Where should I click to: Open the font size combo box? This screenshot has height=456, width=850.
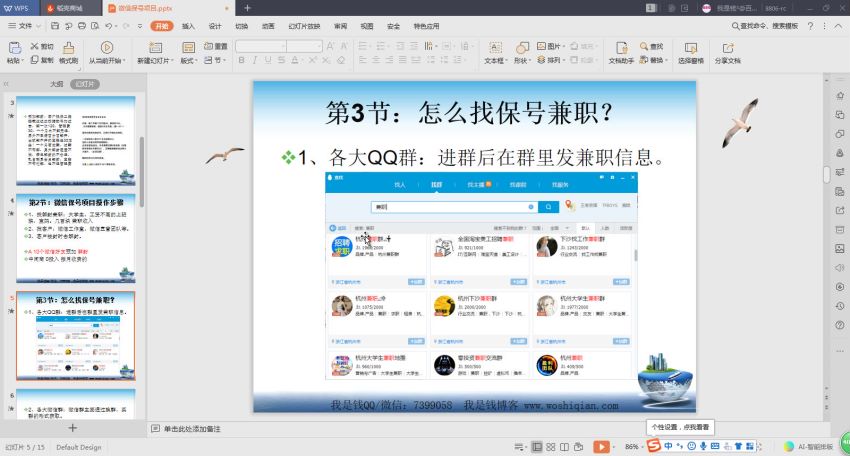[304, 47]
